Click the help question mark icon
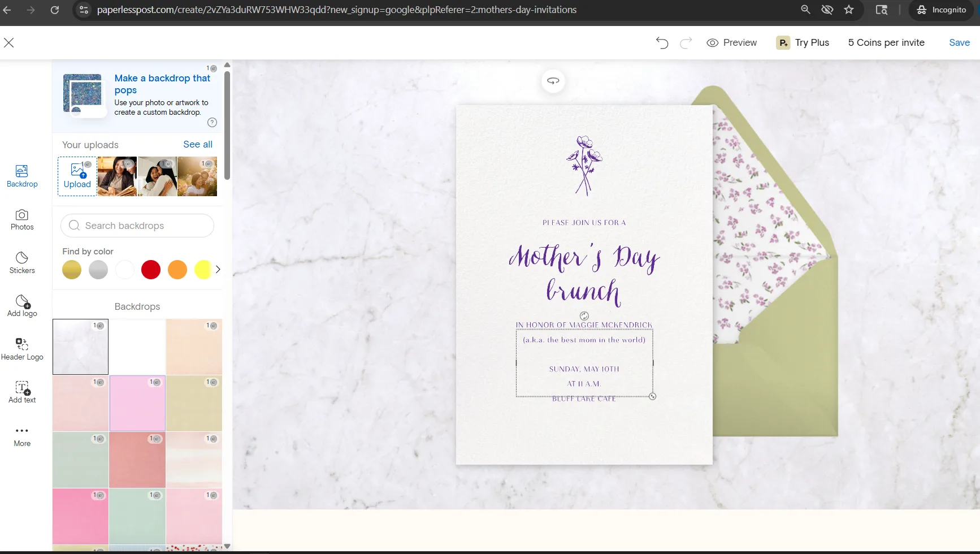This screenshot has height=554, width=980. pyautogui.click(x=213, y=122)
